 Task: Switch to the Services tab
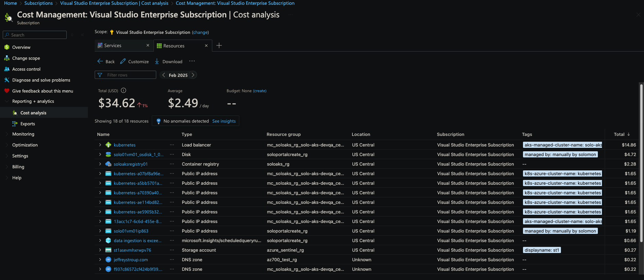[113, 46]
